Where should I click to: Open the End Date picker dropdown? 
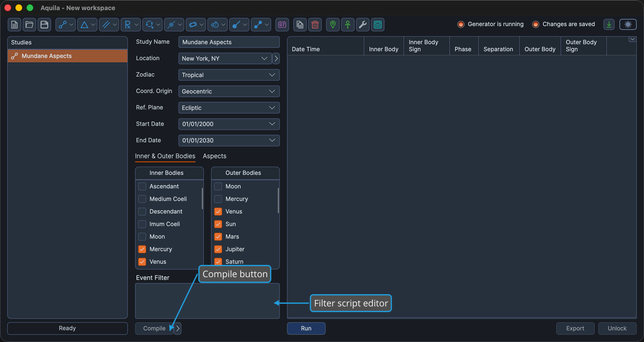pyautogui.click(x=229, y=141)
